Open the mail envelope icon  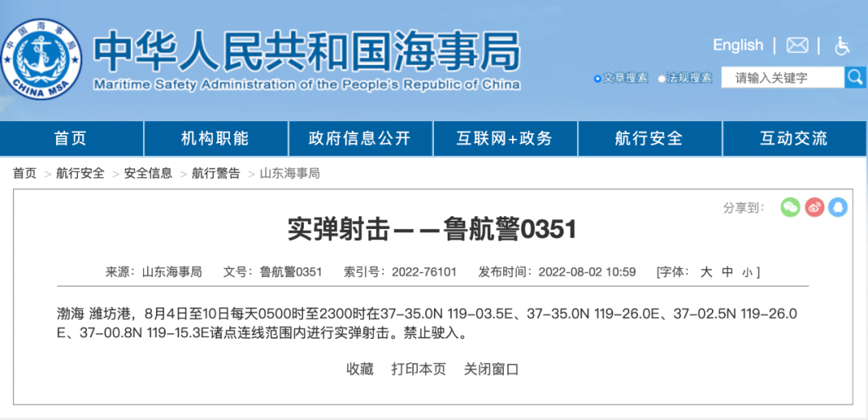[x=796, y=46]
